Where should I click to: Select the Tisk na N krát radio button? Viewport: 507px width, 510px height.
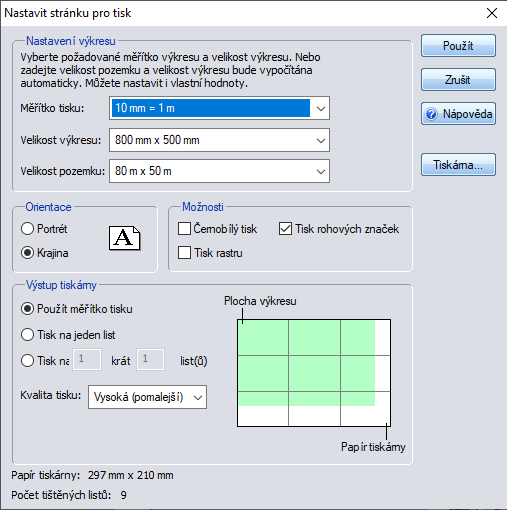(27, 361)
